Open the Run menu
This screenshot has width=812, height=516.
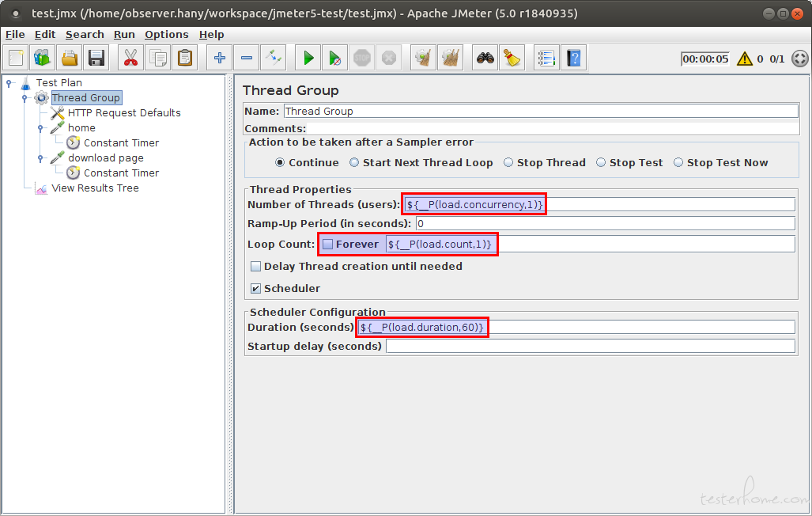(x=124, y=35)
